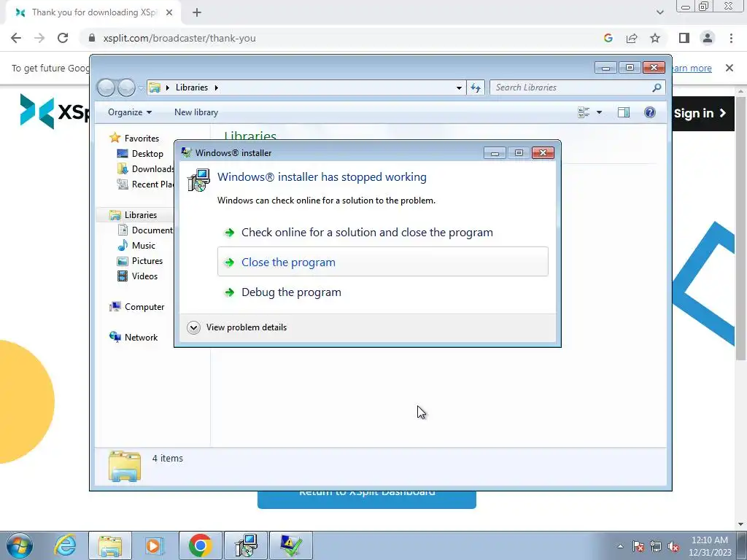The width and height of the screenshot is (747, 560).
Task: Bookmark page with star icon
Action: click(x=655, y=38)
